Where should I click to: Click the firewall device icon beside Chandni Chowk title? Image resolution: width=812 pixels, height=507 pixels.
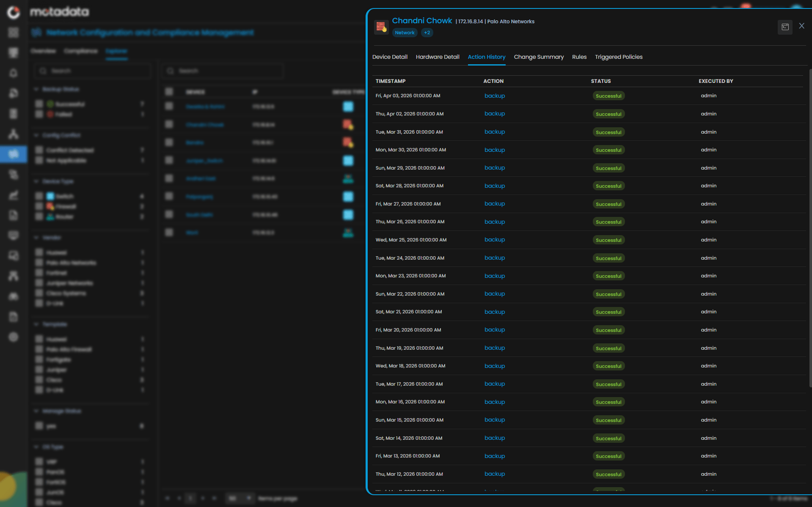(x=381, y=27)
